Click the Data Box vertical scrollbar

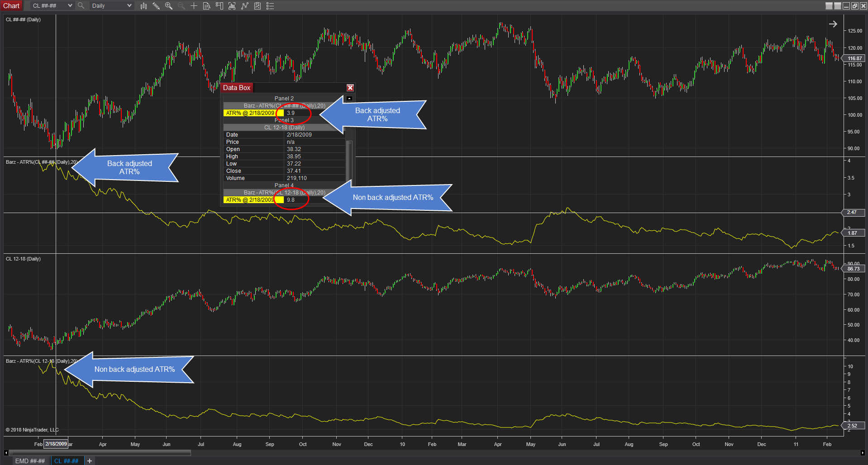click(349, 161)
